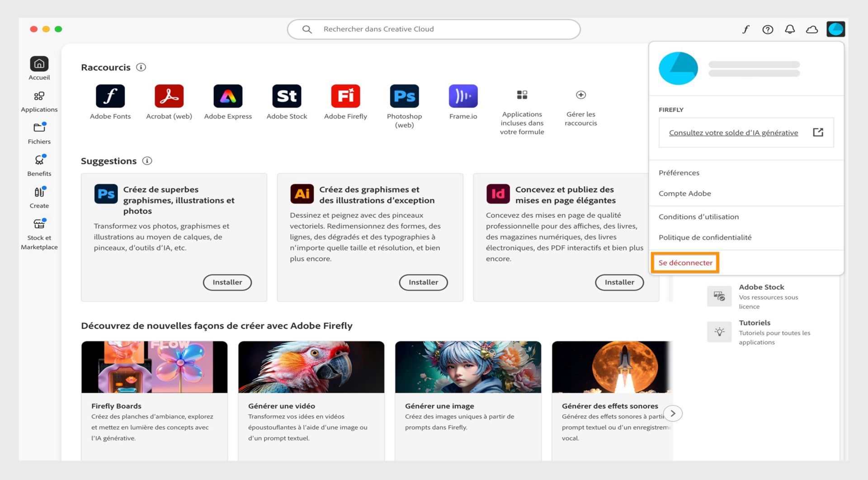Screen dimensions: 868x480
Task: Select Préférences in the account menu
Action: [679, 172]
